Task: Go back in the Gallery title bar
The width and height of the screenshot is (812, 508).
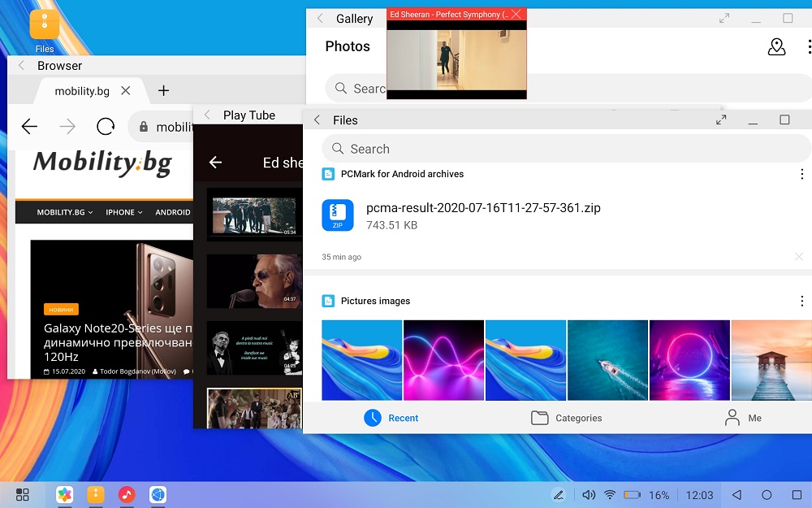Action: [320, 18]
